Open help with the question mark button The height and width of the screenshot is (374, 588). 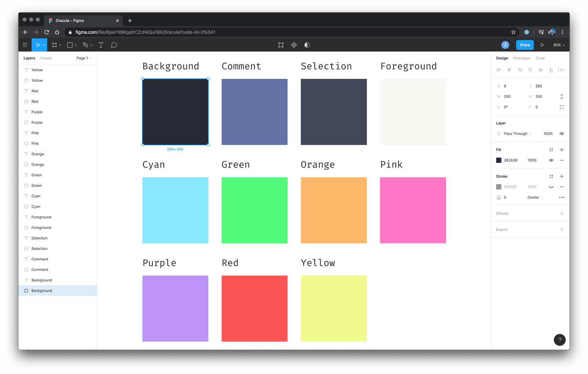tap(559, 340)
